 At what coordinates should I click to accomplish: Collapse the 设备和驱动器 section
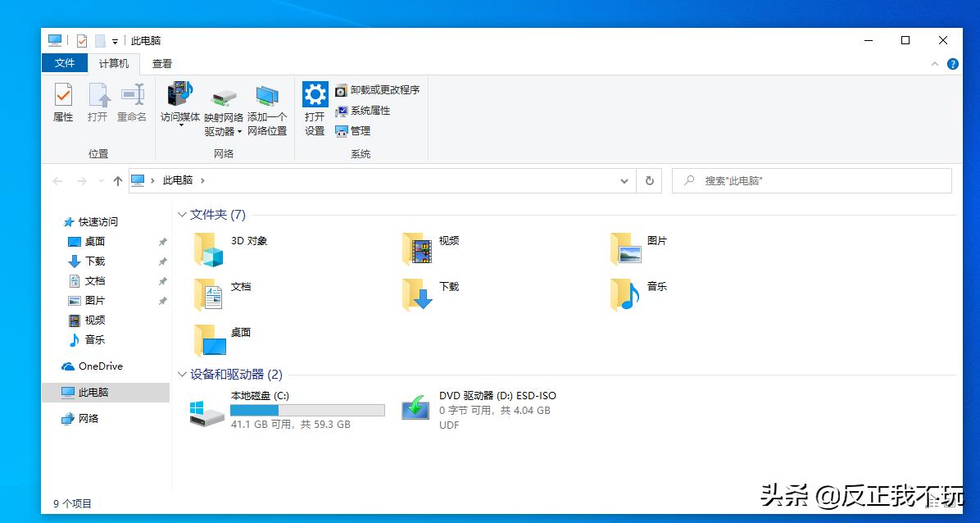[x=182, y=375]
